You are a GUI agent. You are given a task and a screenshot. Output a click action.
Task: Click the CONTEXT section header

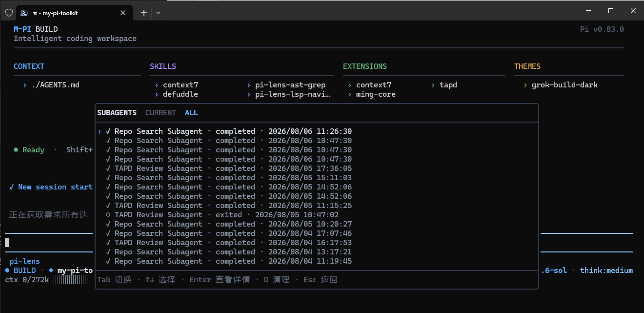[29, 66]
